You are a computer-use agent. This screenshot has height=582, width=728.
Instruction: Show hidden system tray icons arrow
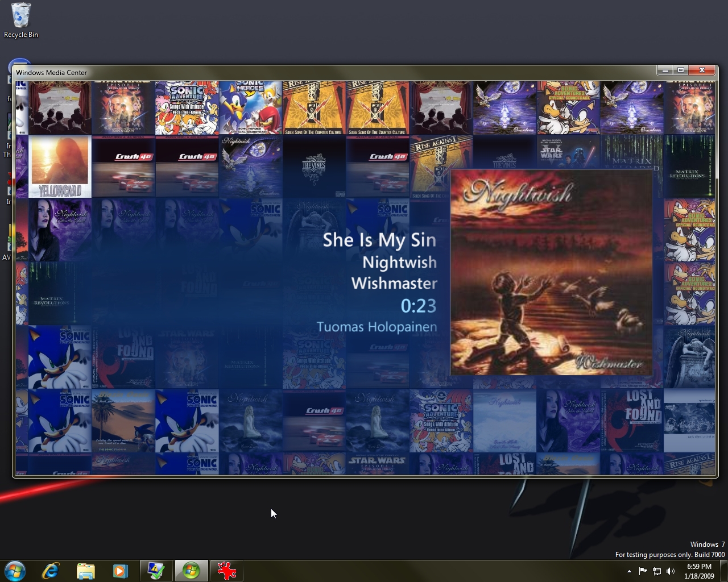(629, 571)
